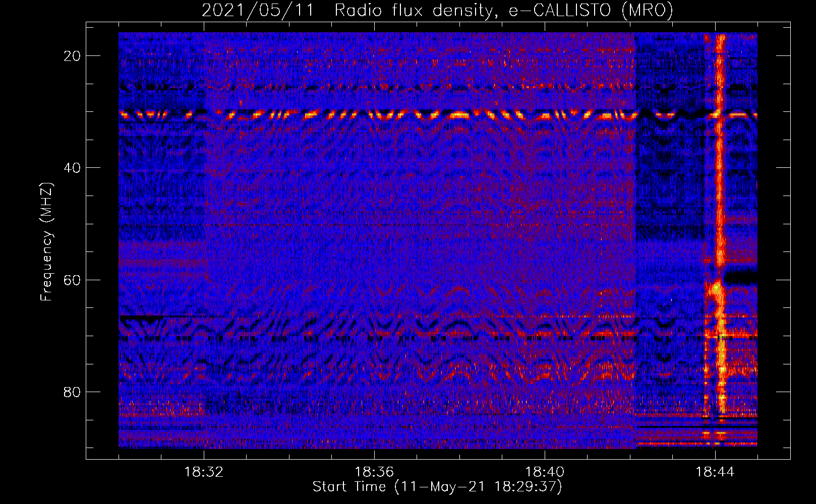This screenshot has width=816, height=504.
Task: Select the "Frequency (MHZ)" axis label
Action: 46,242
